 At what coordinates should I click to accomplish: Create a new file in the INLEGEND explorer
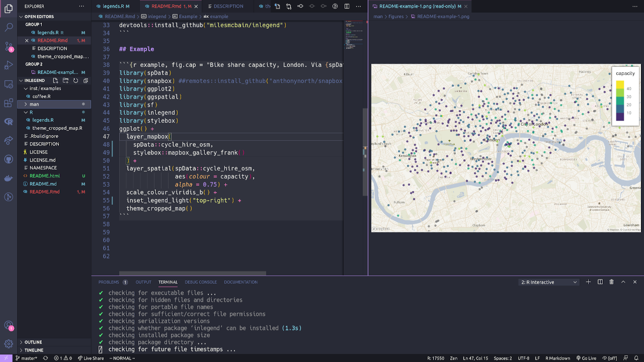(55, 80)
